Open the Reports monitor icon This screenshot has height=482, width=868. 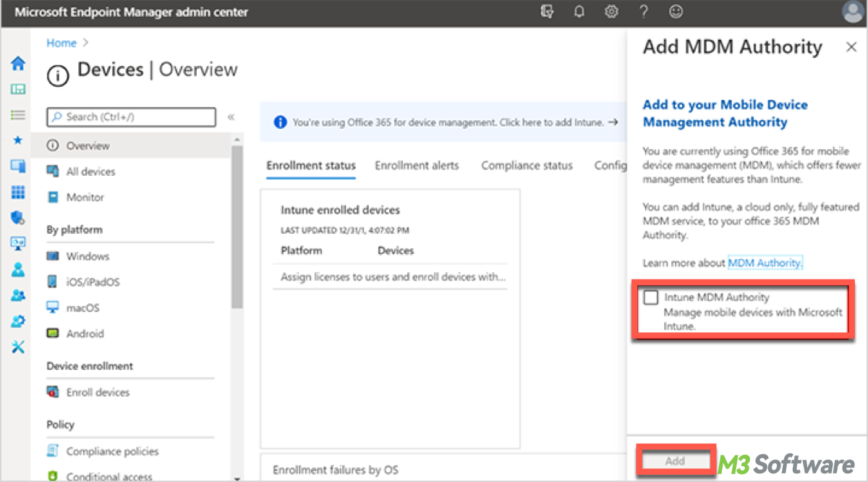[x=18, y=243]
